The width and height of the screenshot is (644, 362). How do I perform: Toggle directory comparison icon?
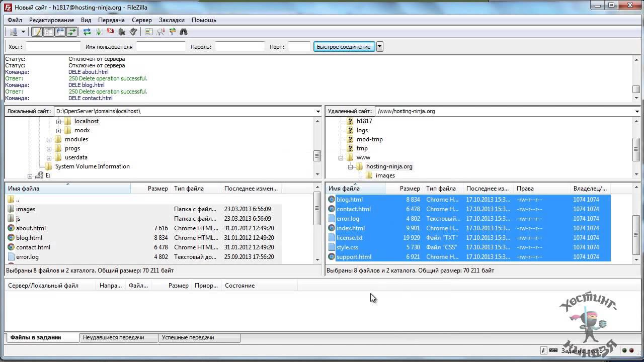pyautogui.click(x=160, y=32)
